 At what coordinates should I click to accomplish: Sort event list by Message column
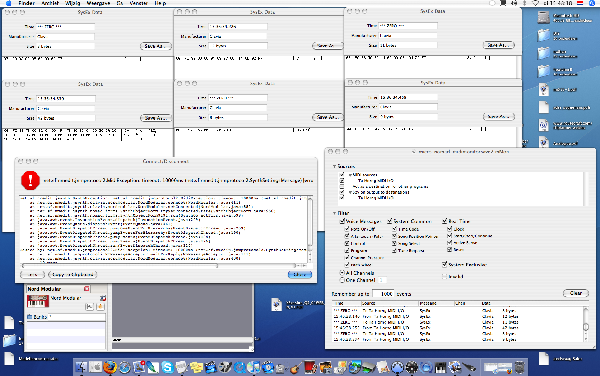coord(436,303)
